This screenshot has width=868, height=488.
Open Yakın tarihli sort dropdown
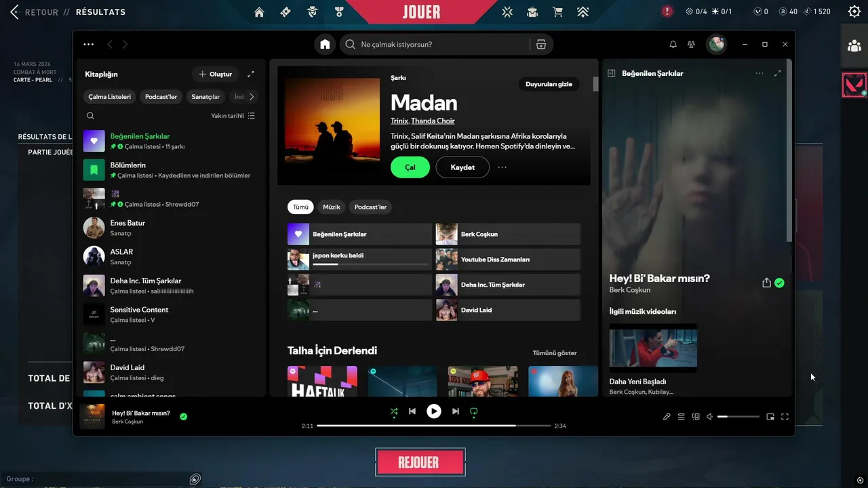coord(233,116)
